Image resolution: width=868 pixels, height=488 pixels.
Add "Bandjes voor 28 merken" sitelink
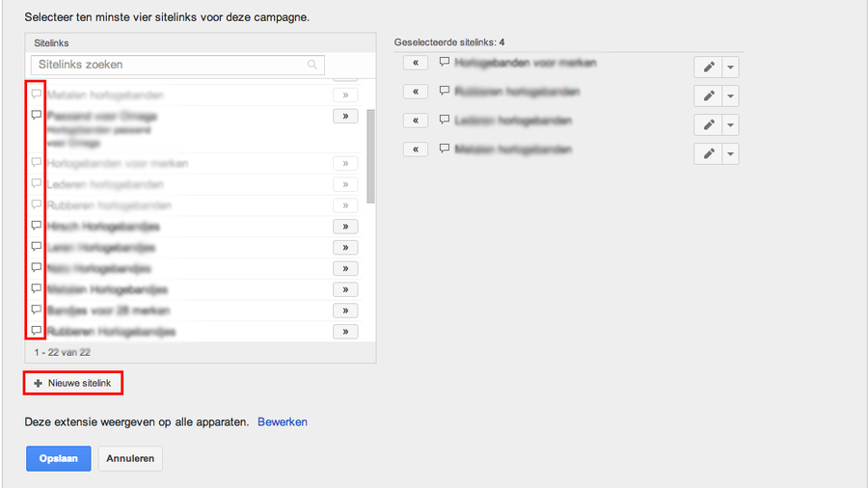pyautogui.click(x=345, y=311)
